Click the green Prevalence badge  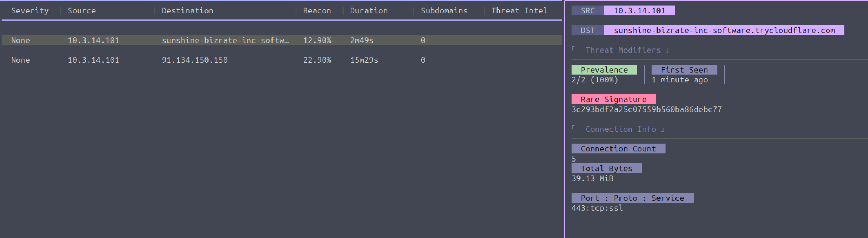604,70
